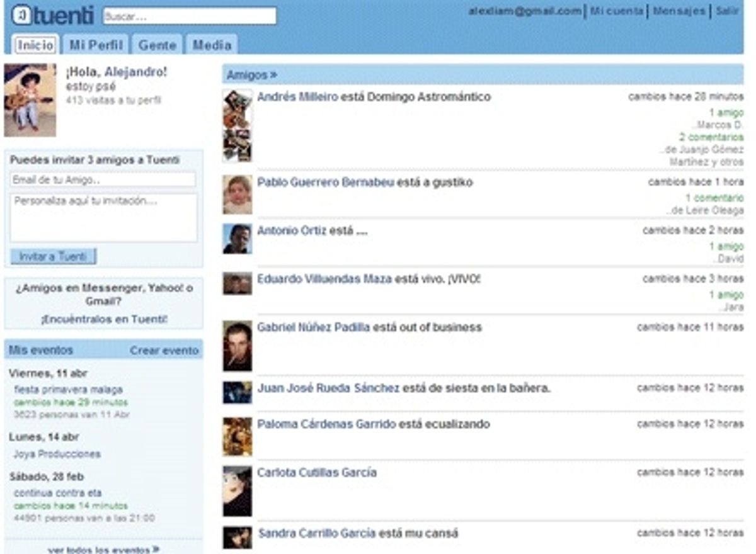Click the Tuenti logo
Viewport: 756px width, 554px height.
[x=53, y=15]
